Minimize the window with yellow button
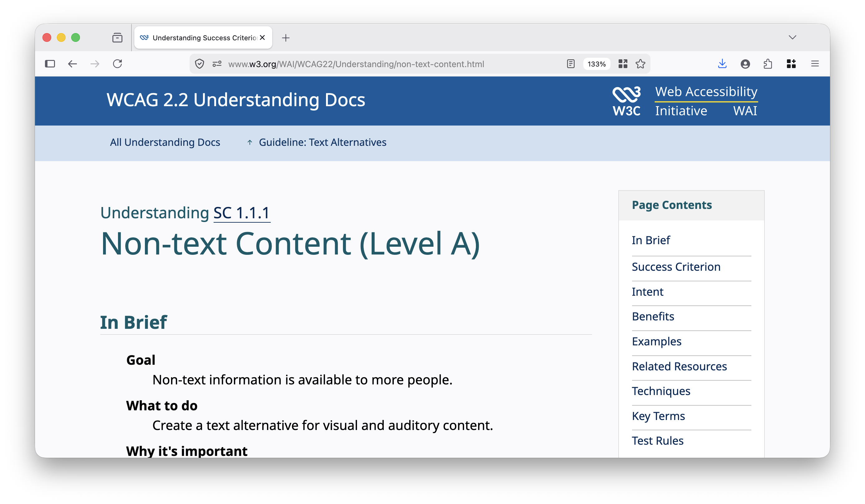865x504 pixels. (62, 37)
